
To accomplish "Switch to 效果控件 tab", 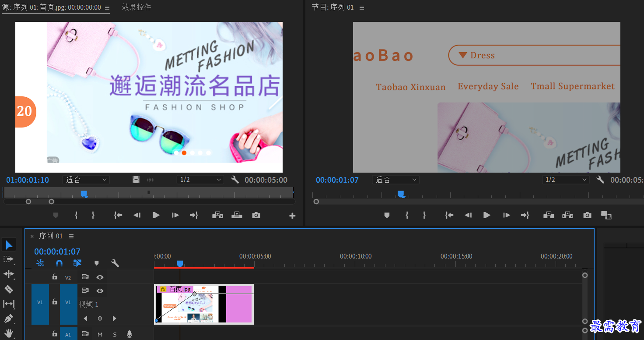I will [x=136, y=7].
